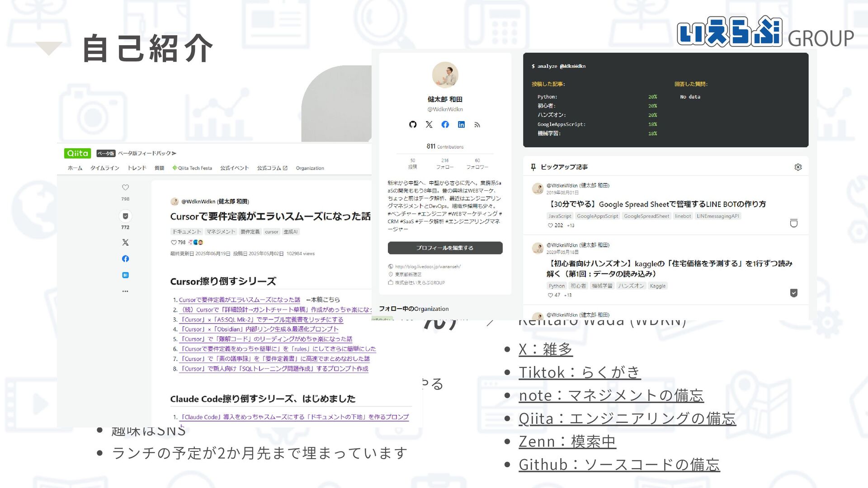Collapse the 自己紹介 heading triangle
Viewport: 868px width, 488px height.
point(49,47)
